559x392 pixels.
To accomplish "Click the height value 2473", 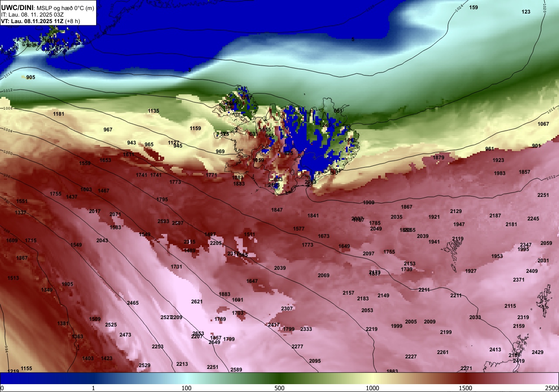I will [x=125, y=335].
